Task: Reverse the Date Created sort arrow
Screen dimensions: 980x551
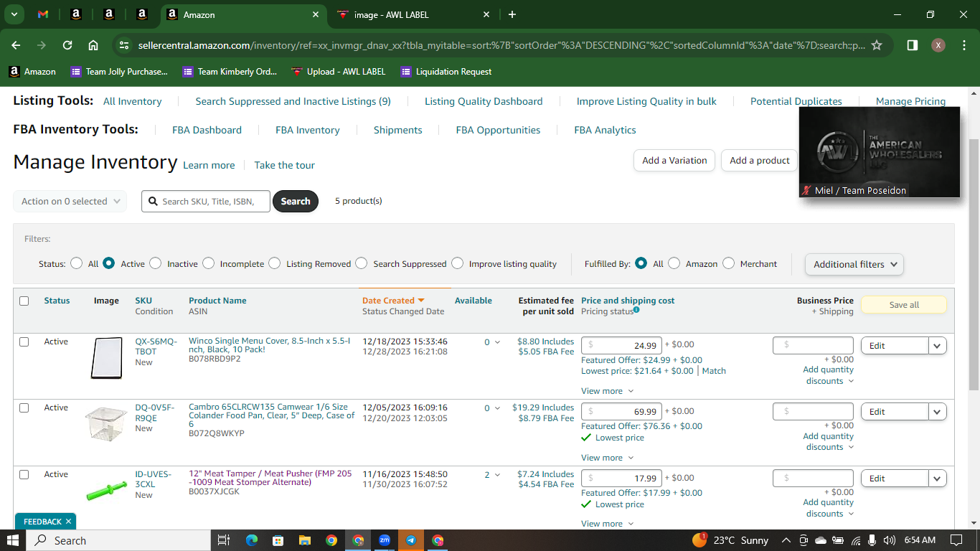Action: click(421, 301)
